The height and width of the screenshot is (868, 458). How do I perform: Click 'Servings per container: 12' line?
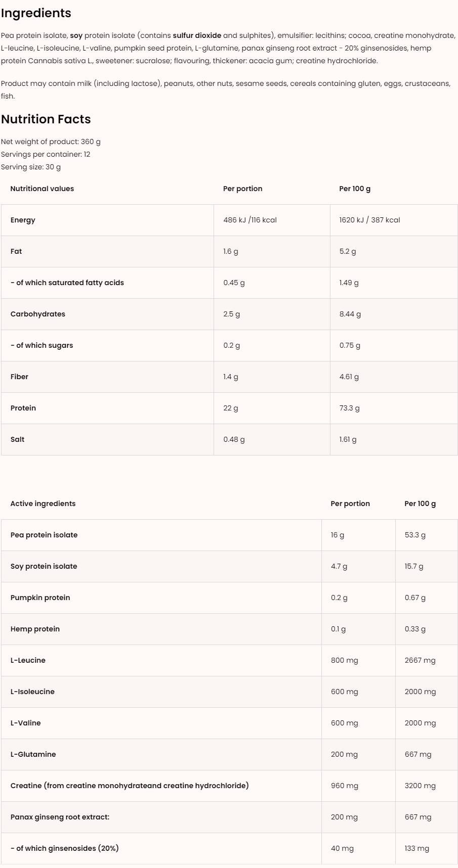click(46, 154)
